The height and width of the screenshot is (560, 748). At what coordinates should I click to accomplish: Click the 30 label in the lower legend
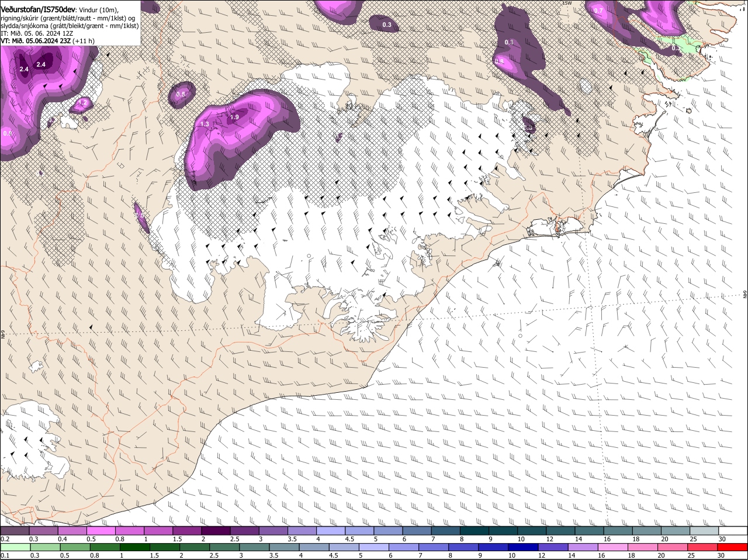pyautogui.click(x=721, y=555)
